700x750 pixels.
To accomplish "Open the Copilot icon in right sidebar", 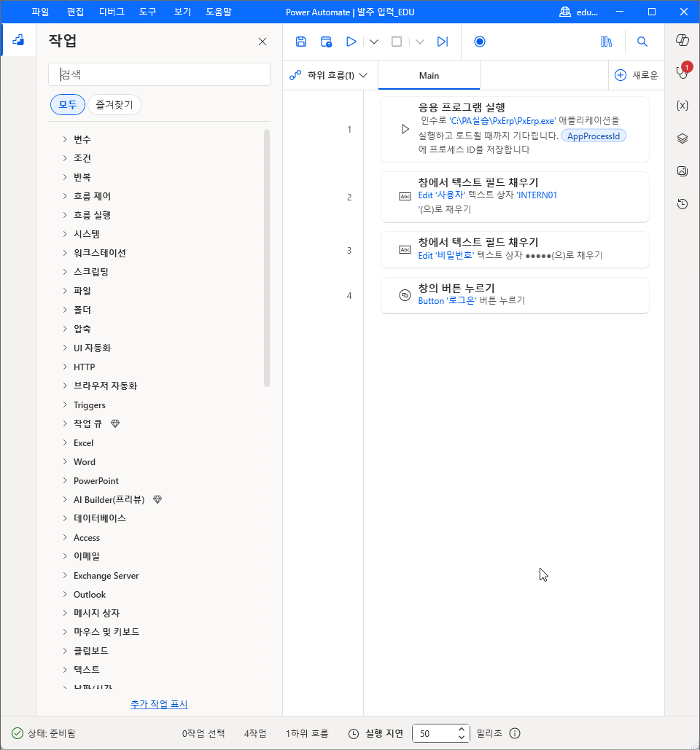I will (x=682, y=40).
